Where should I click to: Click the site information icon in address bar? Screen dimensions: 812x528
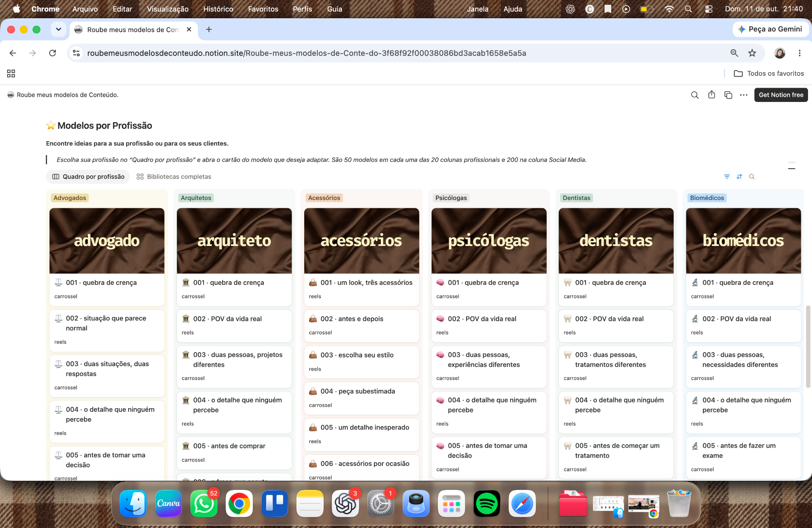(x=76, y=53)
